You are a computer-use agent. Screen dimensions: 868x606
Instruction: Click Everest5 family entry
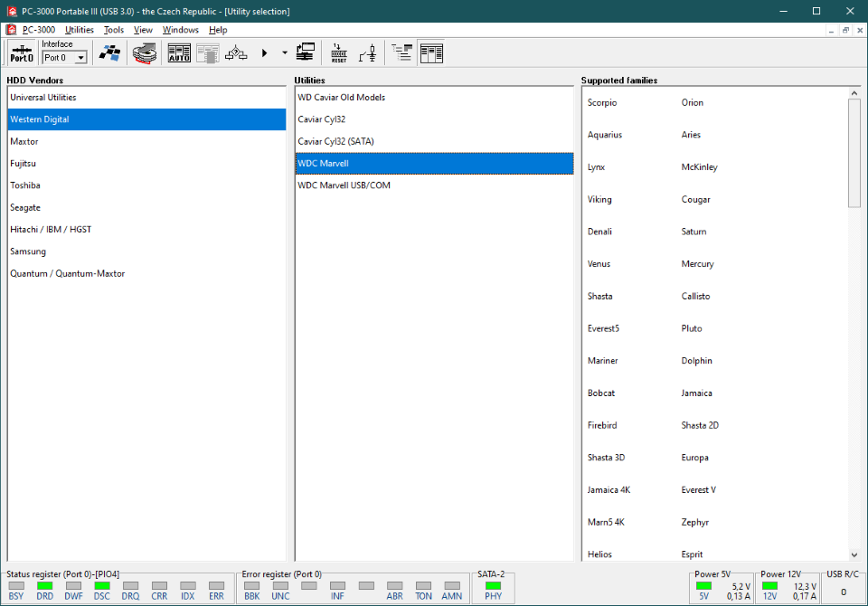(x=603, y=328)
